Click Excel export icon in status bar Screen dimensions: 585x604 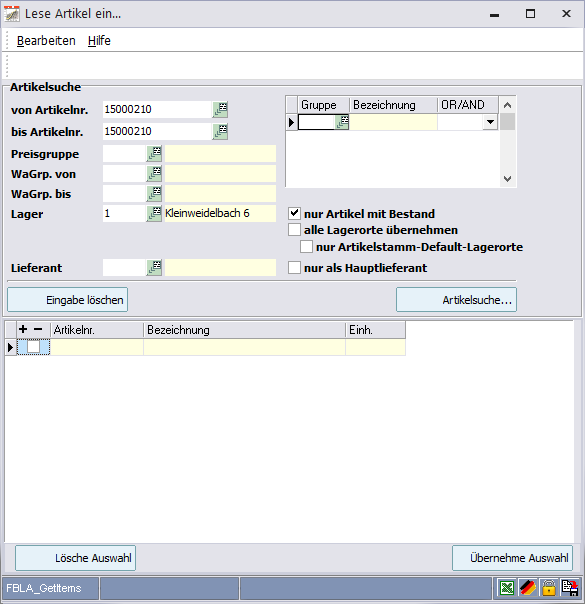507,588
